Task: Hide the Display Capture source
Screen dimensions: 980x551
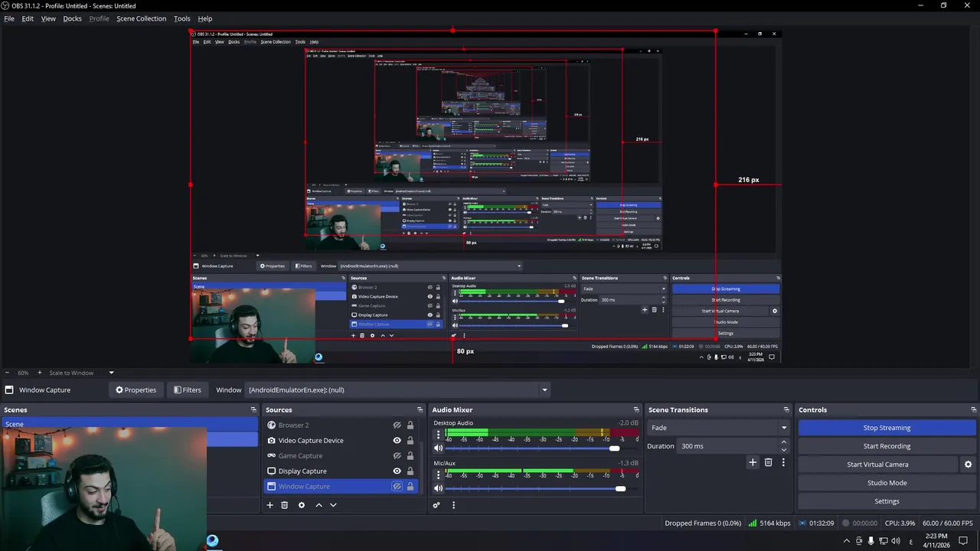Action: click(397, 471)
